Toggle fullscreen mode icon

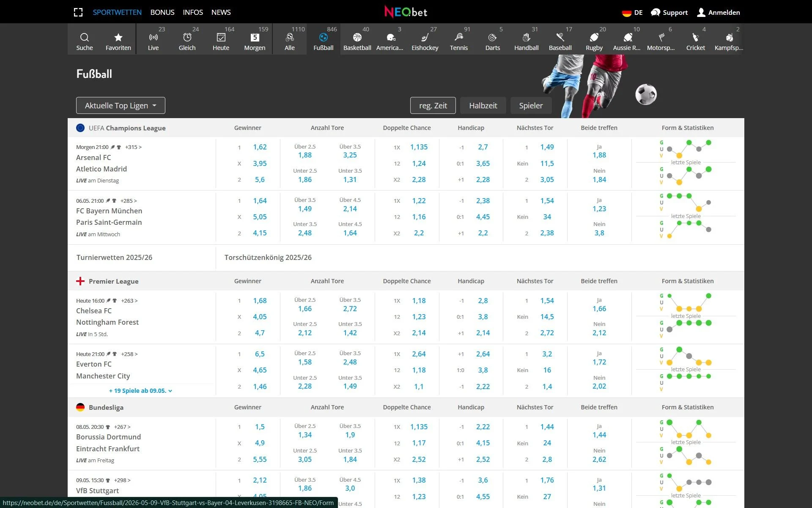78,12
